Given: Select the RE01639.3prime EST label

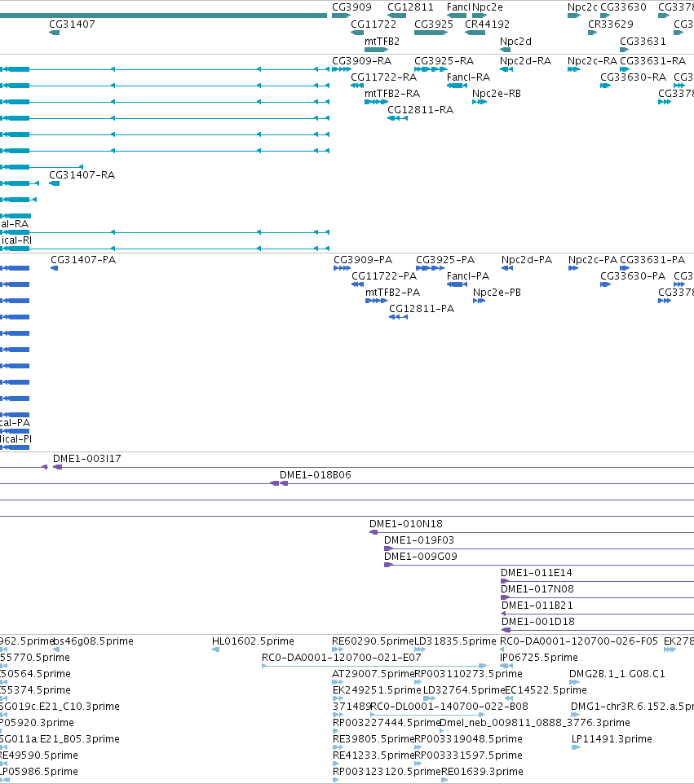Looking at the screenshot, I should point(482,772).
